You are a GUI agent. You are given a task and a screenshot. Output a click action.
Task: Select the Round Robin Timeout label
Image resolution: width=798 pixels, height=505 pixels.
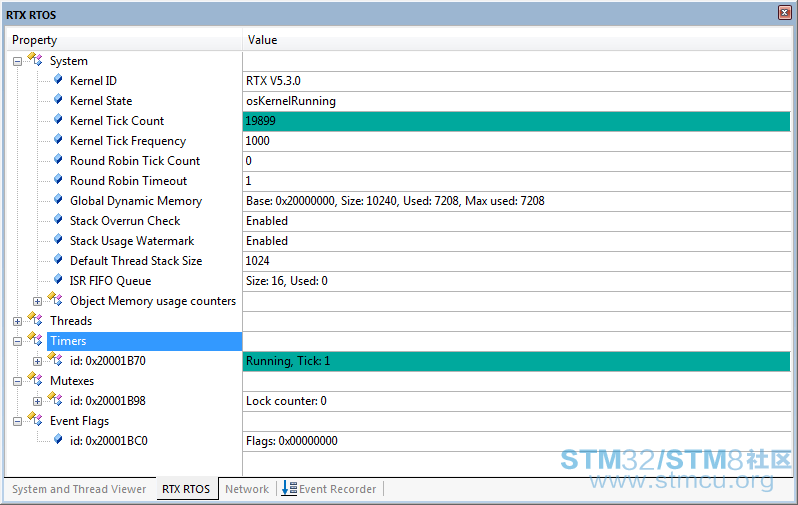[128, 181]
